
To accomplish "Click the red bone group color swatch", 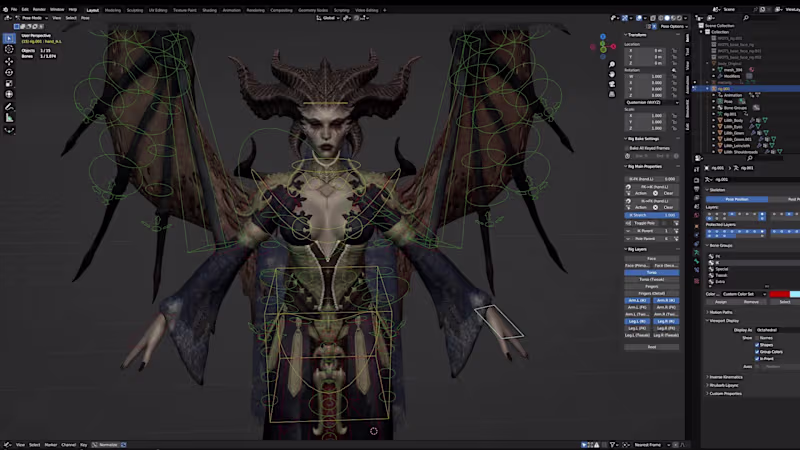I will point(778,294).
